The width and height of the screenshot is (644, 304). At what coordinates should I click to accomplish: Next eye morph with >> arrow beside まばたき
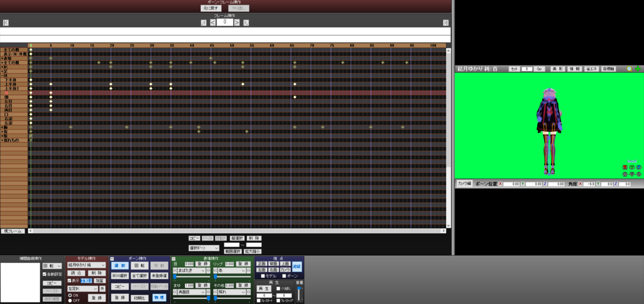coord(208,270)
